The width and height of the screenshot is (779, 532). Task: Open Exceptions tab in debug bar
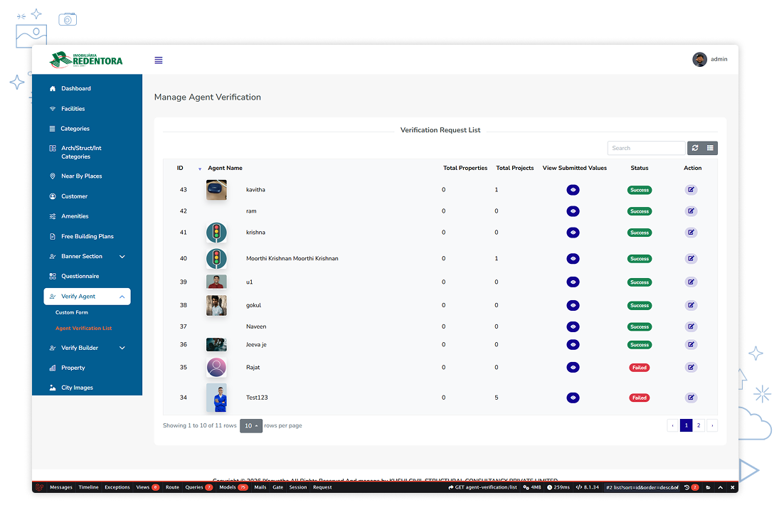tap(117, 487)
